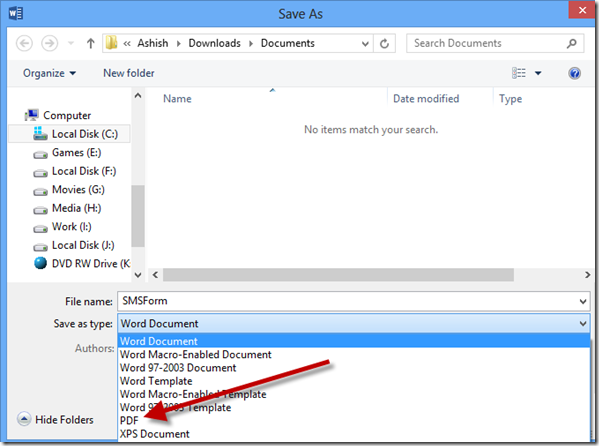
Task: Choose PDF from the type list
Action: click(x=129, y=420)
